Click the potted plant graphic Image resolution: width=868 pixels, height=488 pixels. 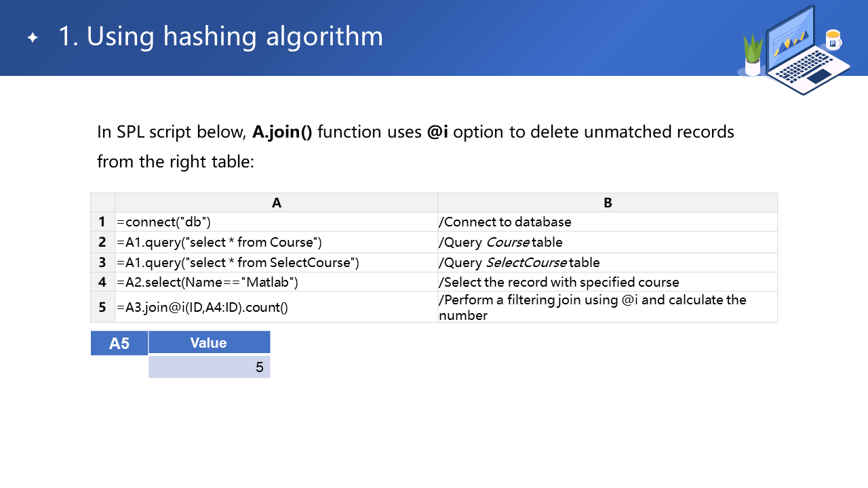753,56
